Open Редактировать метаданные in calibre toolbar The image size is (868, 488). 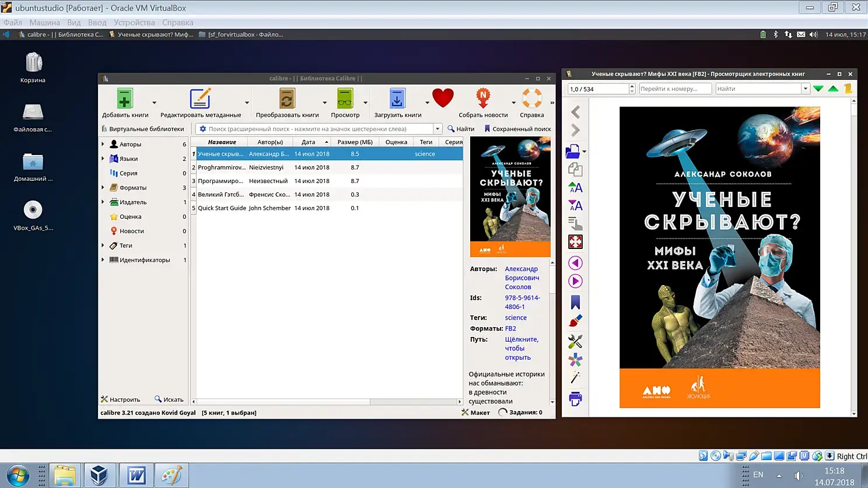[x=200, y=99]
